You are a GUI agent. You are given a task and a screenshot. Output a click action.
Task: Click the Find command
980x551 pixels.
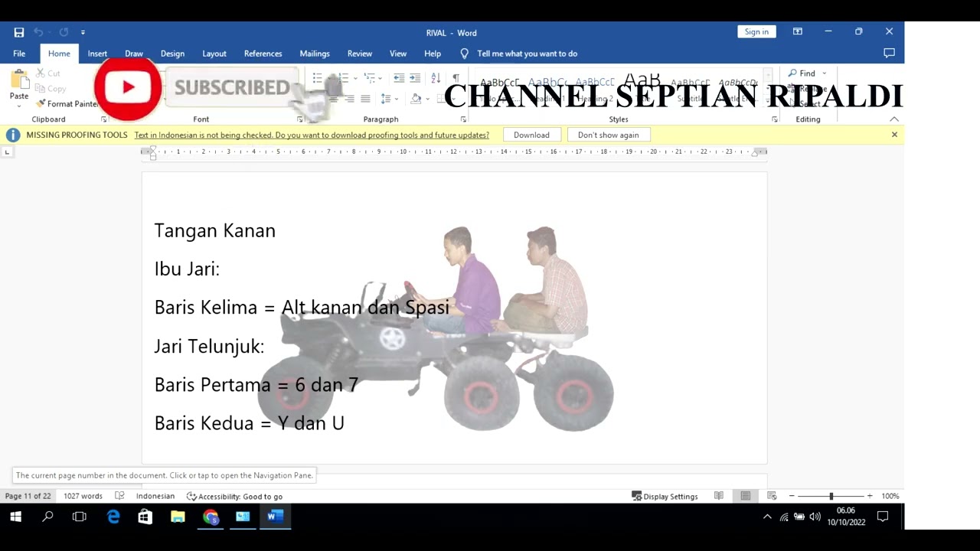pyautogui.click(x=802, y=73)
